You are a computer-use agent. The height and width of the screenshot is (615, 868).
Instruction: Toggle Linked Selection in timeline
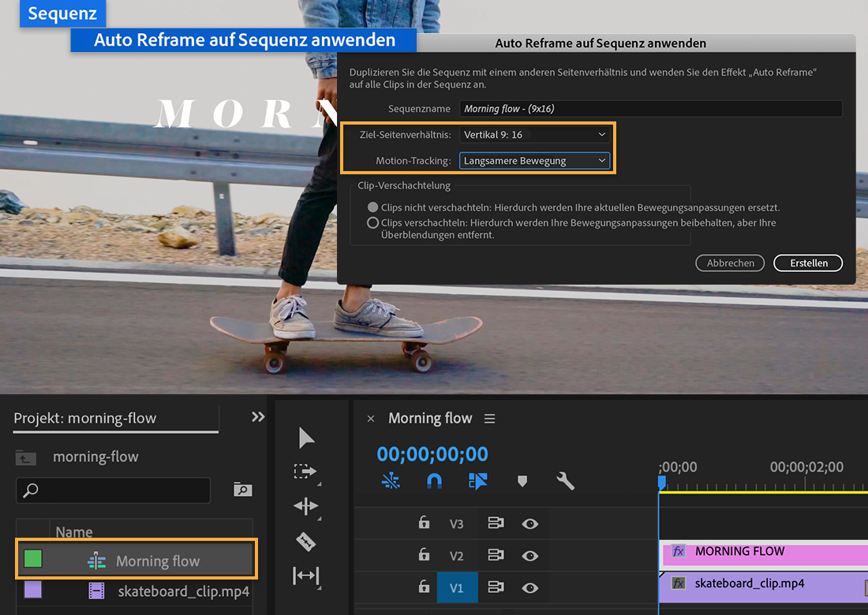pyautogui.click(x=477, y=481)
